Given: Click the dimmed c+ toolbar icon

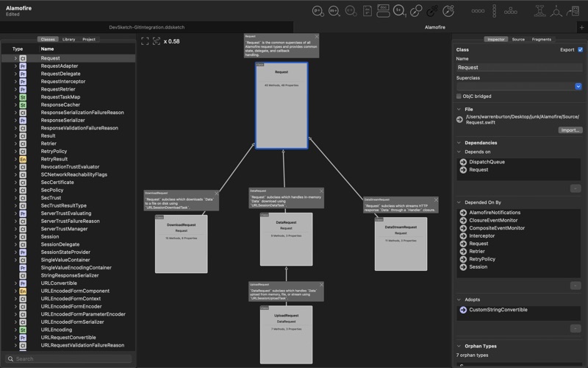Looking at the screenshot, I should [x=351, y=11].
